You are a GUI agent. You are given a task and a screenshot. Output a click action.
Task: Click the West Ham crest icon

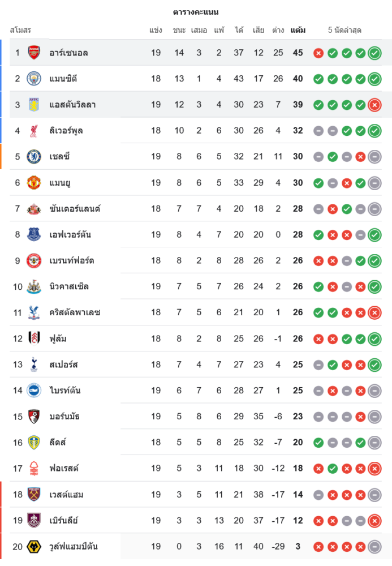(x=34, y=495)
